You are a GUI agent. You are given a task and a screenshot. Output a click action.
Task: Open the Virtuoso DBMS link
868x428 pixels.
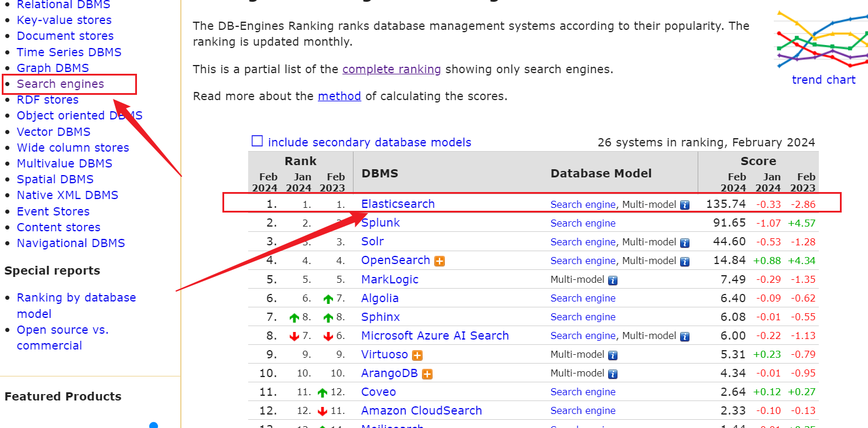(385, 354)
